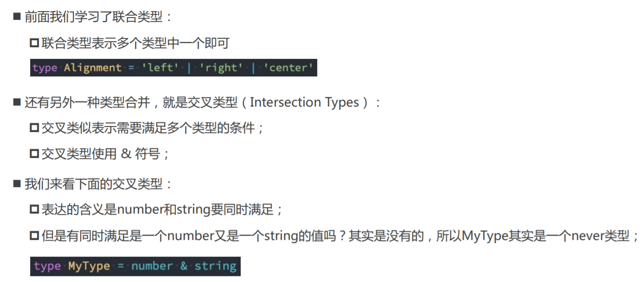Click the type keyword in the Alignment code

coord(45,68)
